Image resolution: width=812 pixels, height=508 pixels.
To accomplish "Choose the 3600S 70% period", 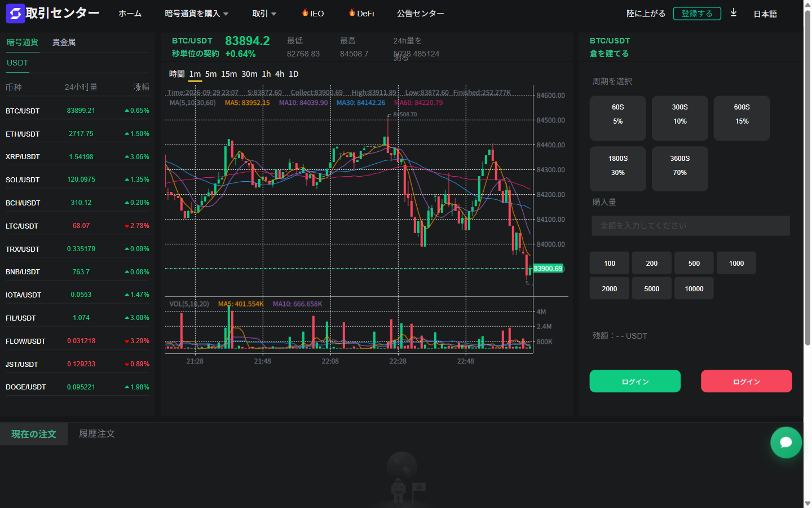I will tap(680, 169).
